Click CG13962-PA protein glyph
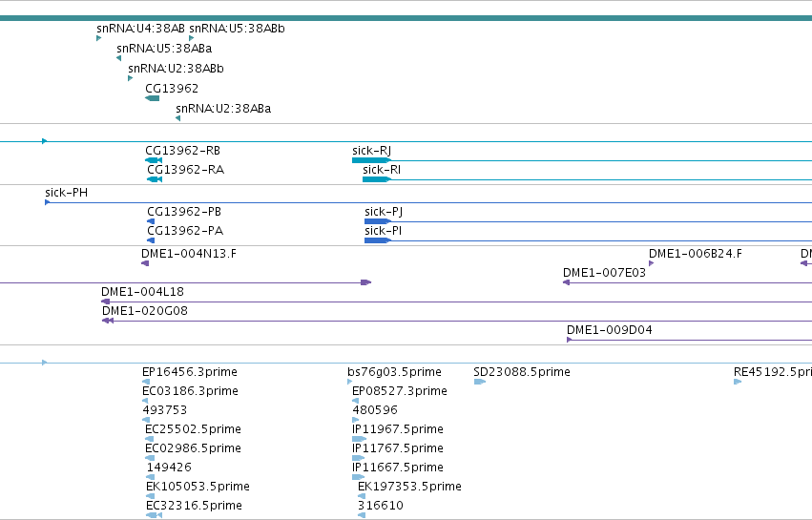The width and height of the screenshot is (812, 520). click(x=151, y=240)
